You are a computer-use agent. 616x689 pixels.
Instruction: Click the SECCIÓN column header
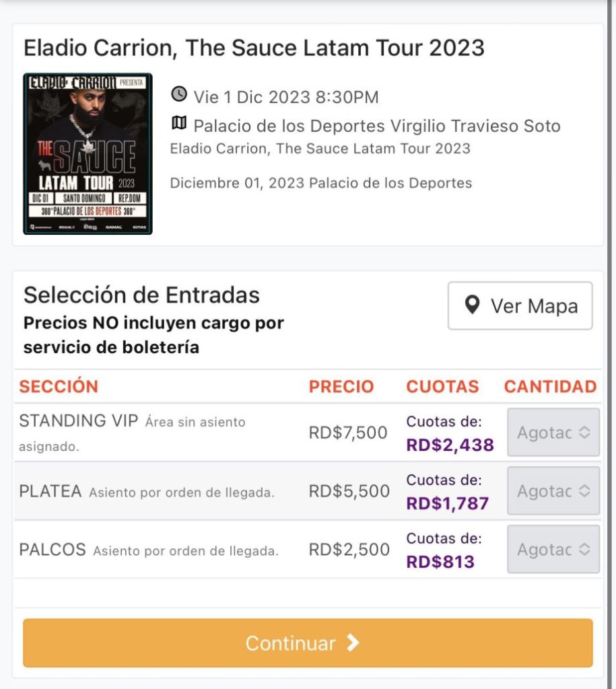point(59,386)
